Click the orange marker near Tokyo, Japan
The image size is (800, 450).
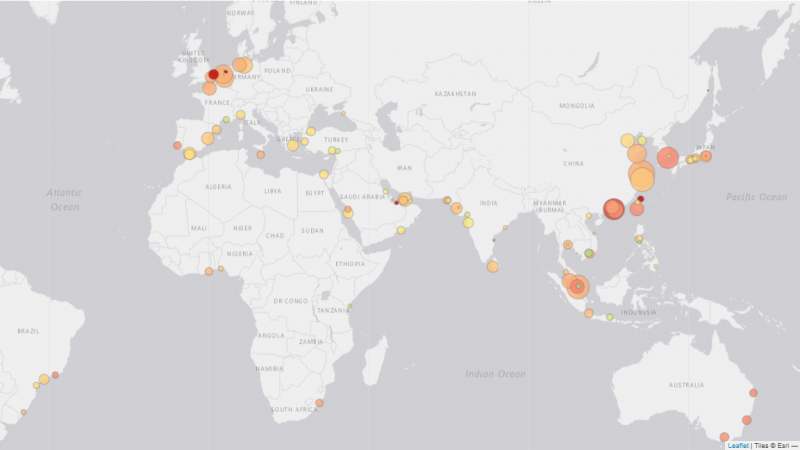706,156
